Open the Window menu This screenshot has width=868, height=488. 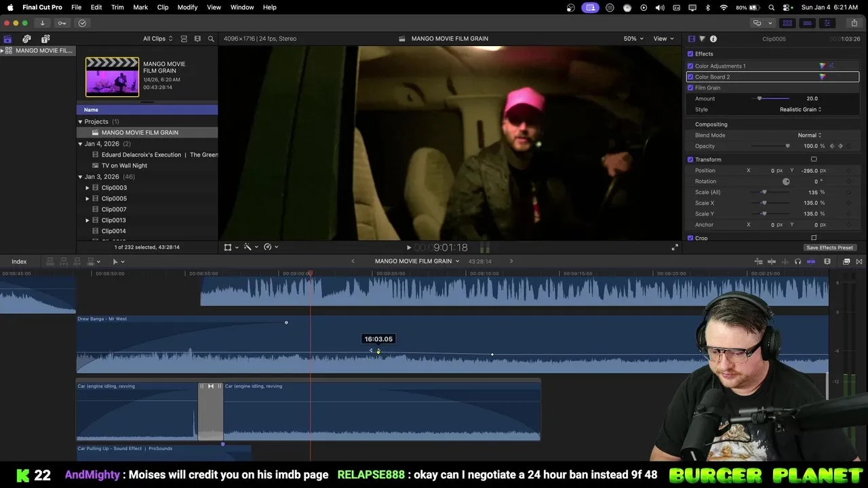[x=242, y=7]
